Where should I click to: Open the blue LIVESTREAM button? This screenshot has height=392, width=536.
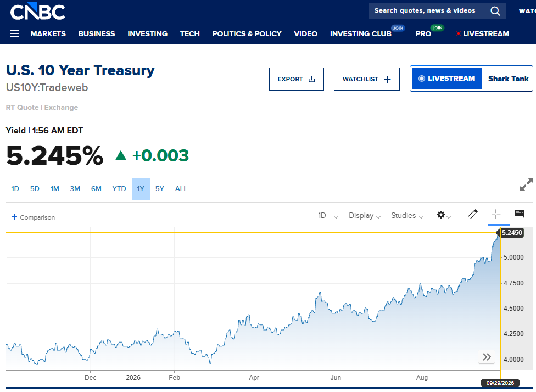tap(447, 79)
